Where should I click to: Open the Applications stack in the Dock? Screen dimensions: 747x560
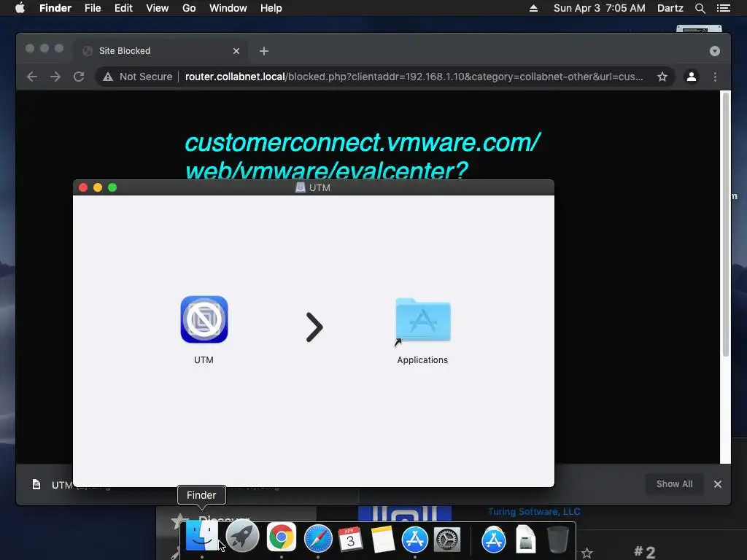coord(493,539)
